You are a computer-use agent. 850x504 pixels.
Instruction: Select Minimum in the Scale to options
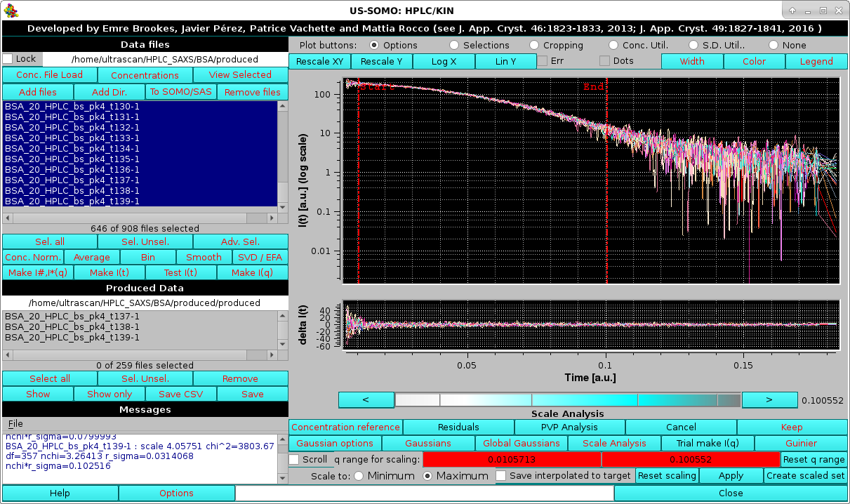[359, 475]
